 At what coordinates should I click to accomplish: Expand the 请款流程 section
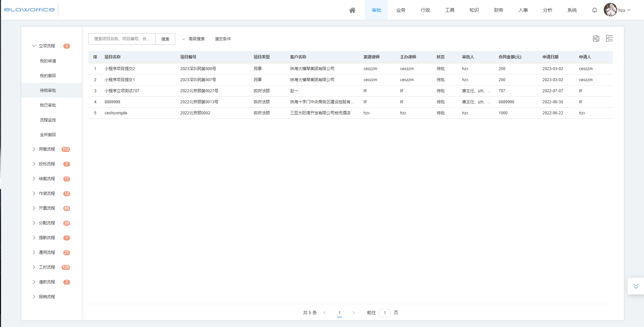(34, 282)
